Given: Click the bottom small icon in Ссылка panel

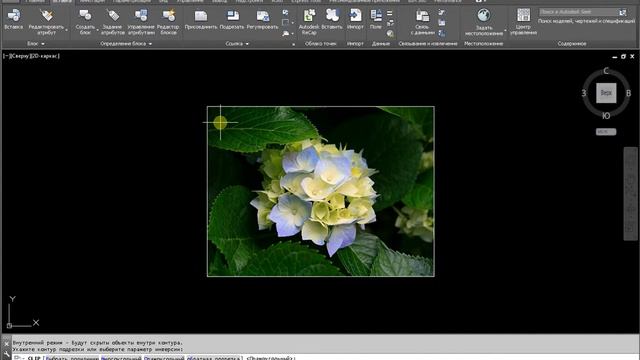Looking at the screenshot, I should pyautogui.click(x=286, y=33).
